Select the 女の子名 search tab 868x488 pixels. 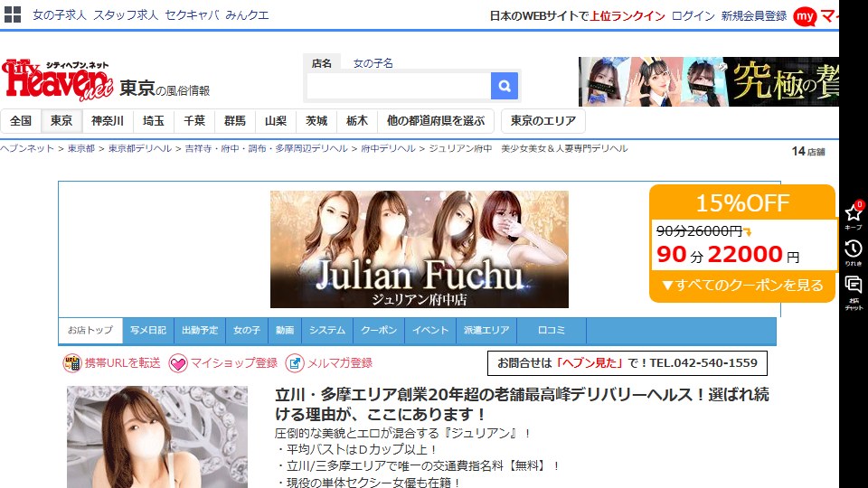(373, 63)
